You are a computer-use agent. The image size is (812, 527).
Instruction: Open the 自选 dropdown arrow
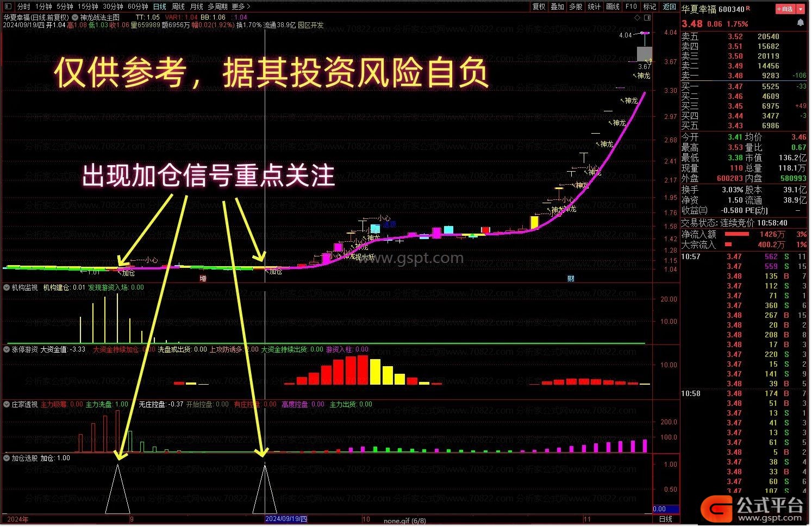(801, 9)
